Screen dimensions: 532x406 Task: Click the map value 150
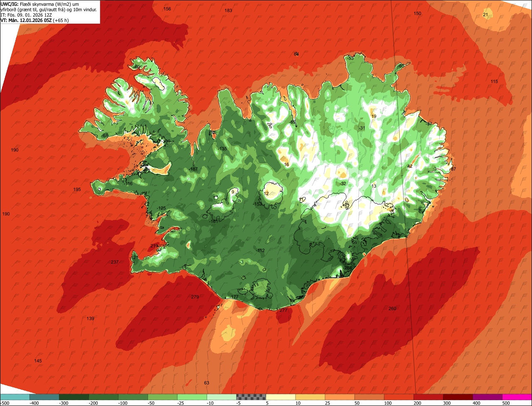coord(417,13)
